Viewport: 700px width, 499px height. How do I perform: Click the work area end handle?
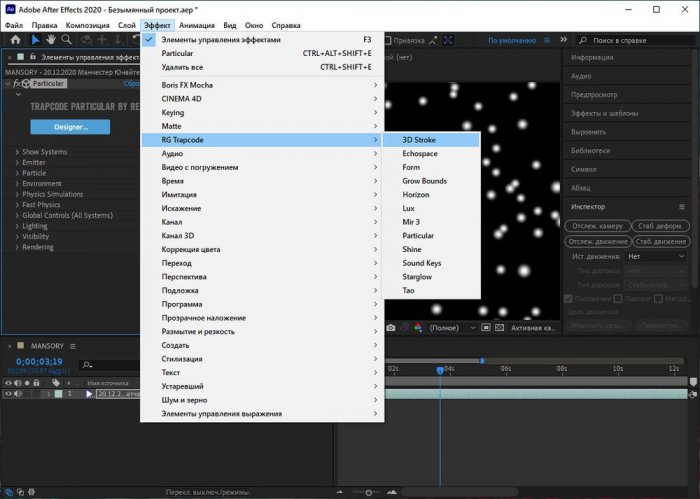click(482, 360)
